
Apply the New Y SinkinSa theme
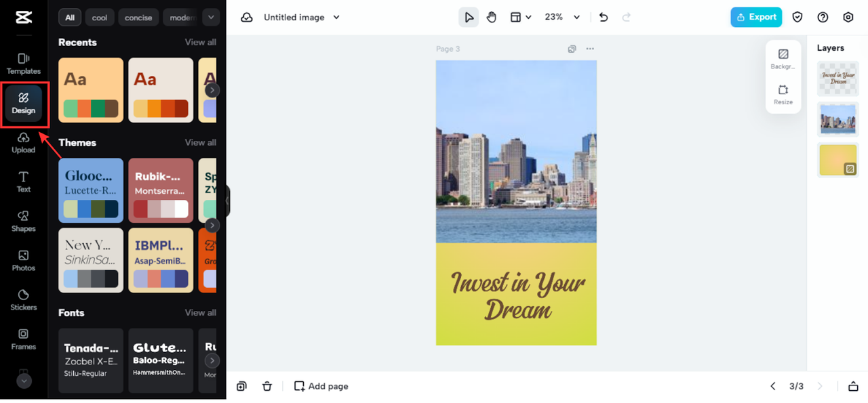(91, 260)
